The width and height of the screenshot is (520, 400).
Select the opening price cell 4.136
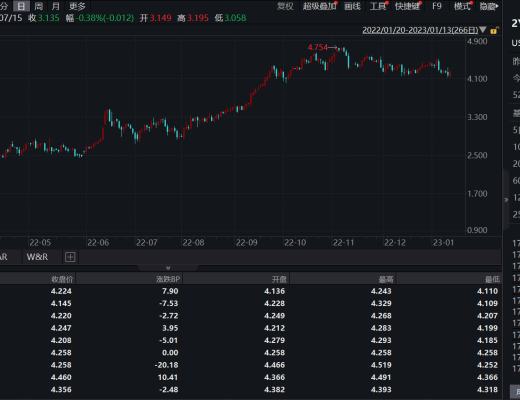275,291
